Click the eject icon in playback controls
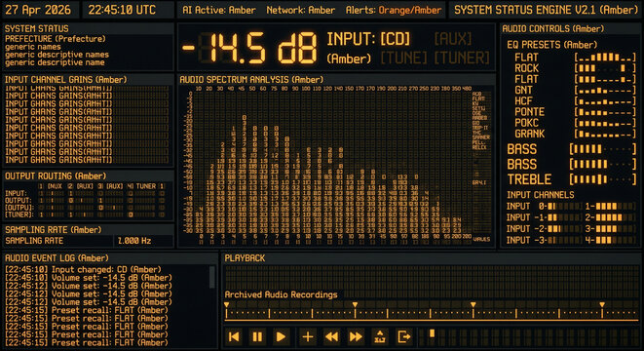Screen dimensions: 644x351 tap(380, 337)
